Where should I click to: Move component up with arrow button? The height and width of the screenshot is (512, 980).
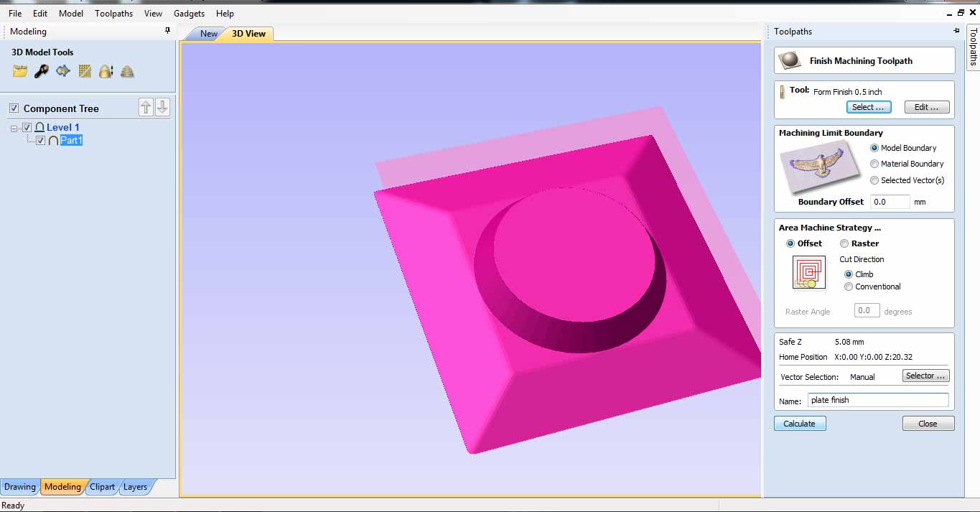pos(146,108)
